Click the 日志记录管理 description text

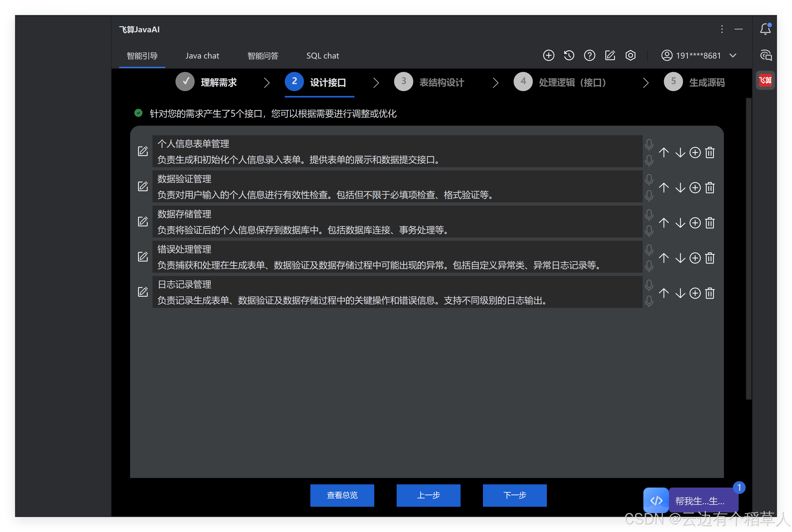point(353,300)
